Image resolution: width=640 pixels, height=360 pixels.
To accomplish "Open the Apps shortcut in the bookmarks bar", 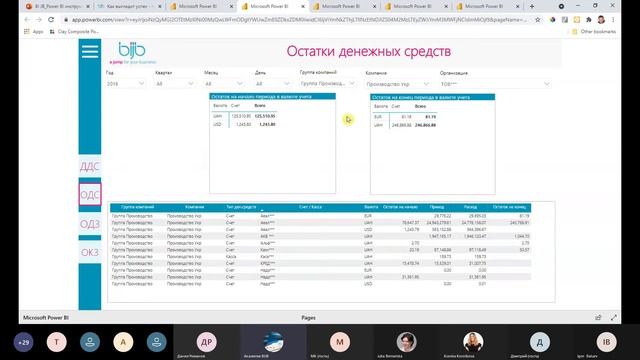I will pyautogui.click(x=34, y=31).
